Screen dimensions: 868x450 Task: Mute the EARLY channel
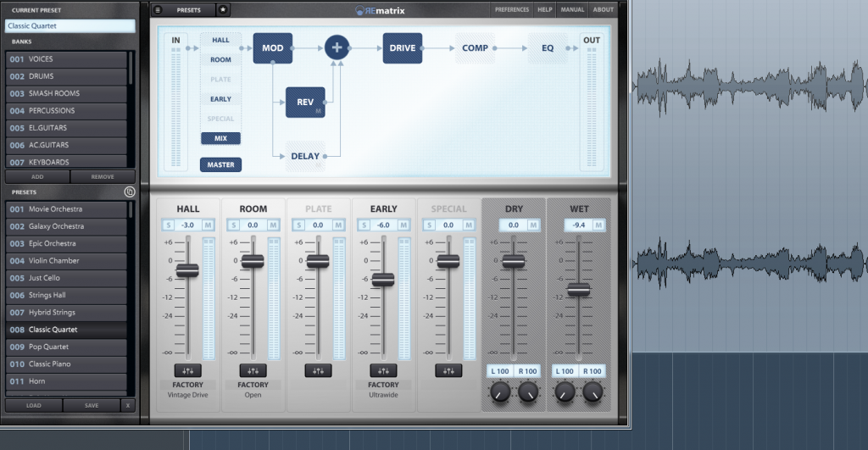(403, 225)
